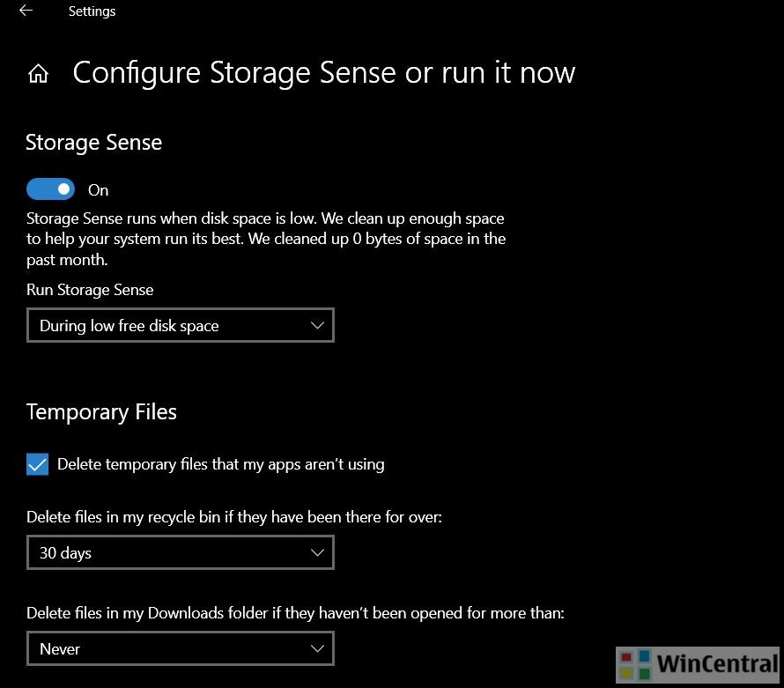The image size is (784, 688).
Task: Click the "Configure Storage Sense or run it now" heading
Action: click(323, 72)
